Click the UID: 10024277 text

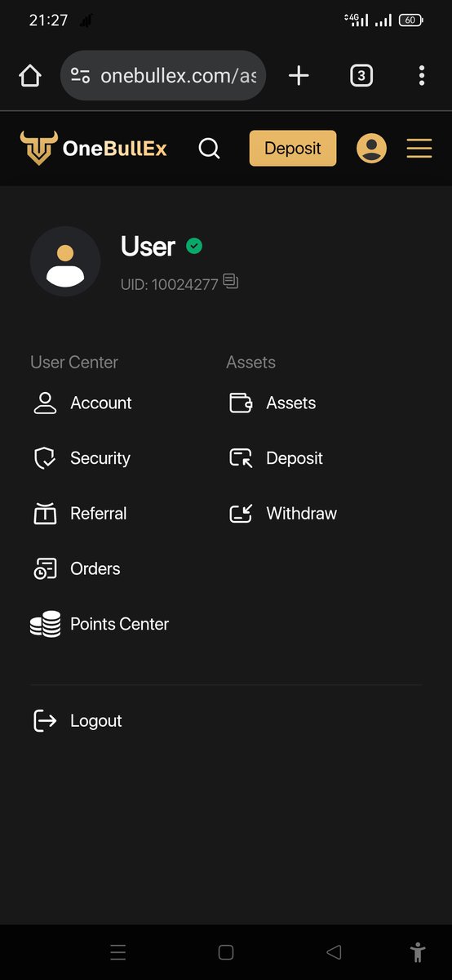pyautogui.click(x=170, y=285)
